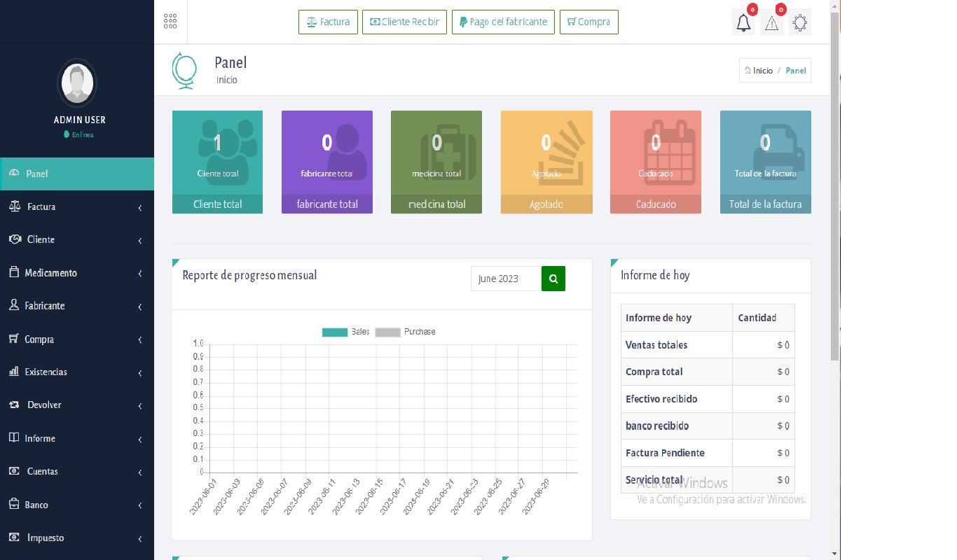Screen dimensions: 957x560
Task: Expand the Medicamento menu chevron
Action: (x=140, y=274)
